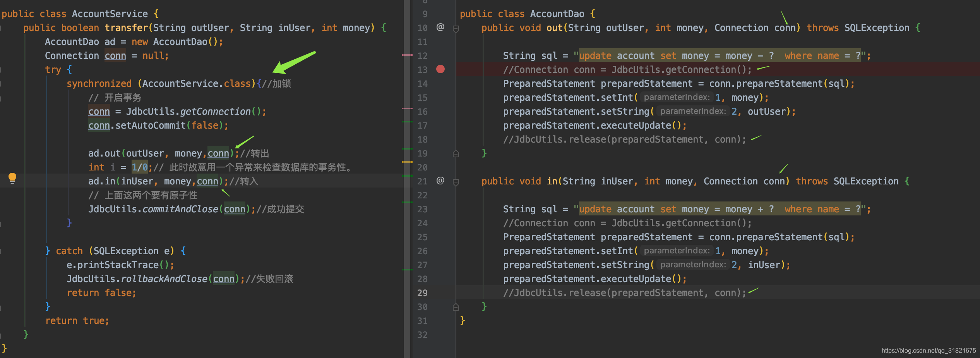Click the @ gutter icon on line 21
980x358 pixels.
(440, 181)
